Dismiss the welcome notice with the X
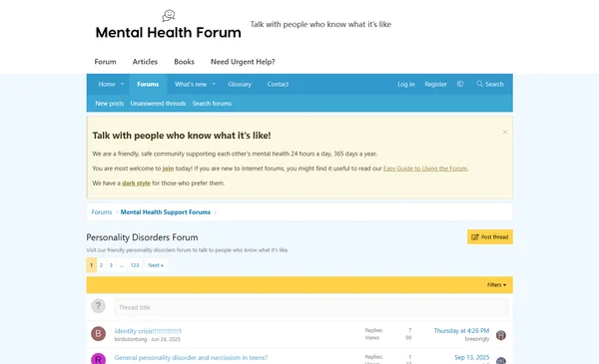Viewport: 599px width, 364px height. pyautogui.click(x=505, y=132)
